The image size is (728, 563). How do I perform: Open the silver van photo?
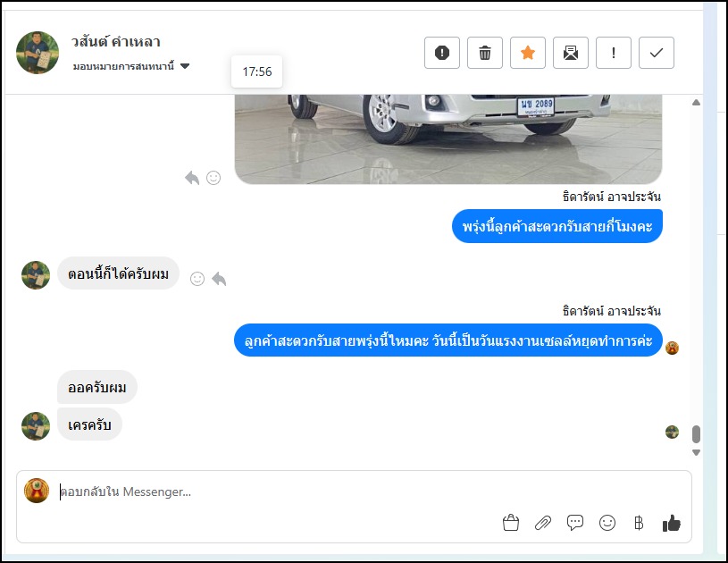pos(448,139)
